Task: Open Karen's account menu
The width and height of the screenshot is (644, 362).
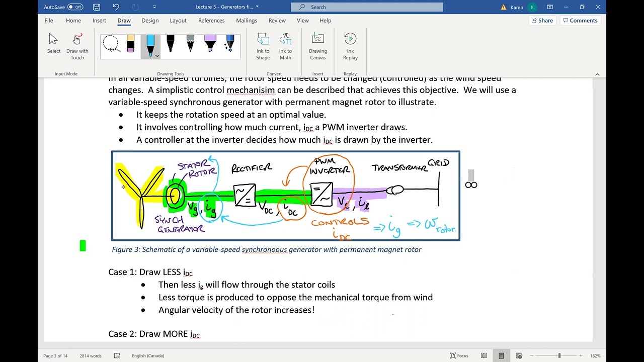Action: [x=524, y=7]
